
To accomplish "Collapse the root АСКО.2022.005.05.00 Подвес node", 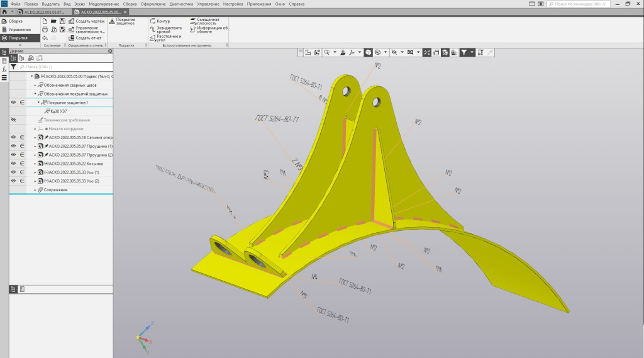I will [31, 77].
